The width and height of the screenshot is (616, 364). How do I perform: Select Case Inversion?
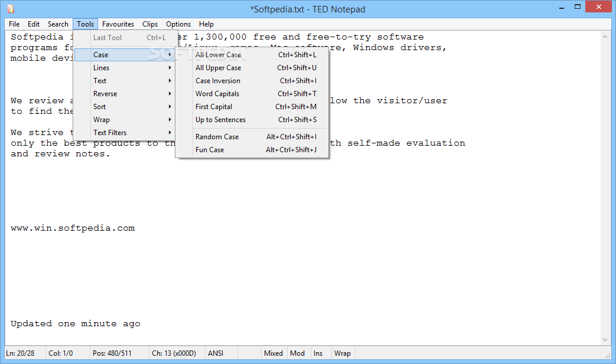(252, 80)
